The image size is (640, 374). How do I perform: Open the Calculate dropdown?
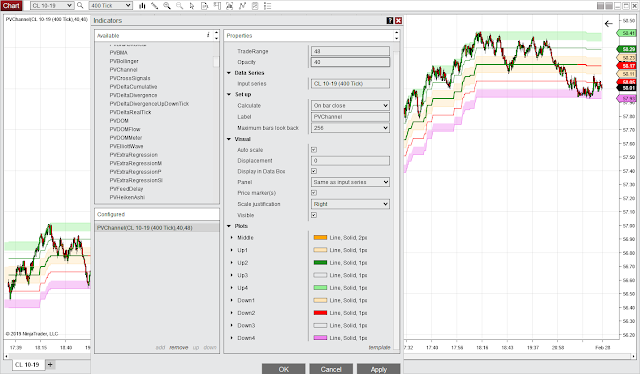pos(350,105)
